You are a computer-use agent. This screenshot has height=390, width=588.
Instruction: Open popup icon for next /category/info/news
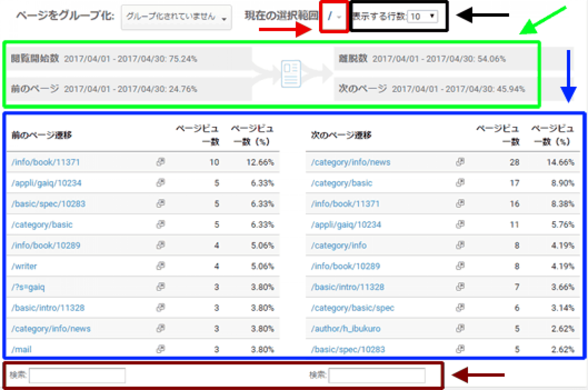pos(460,162)
